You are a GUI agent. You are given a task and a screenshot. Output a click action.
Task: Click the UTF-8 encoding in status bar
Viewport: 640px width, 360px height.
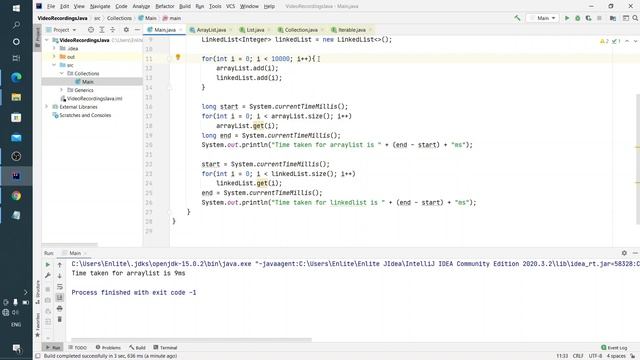596,356
